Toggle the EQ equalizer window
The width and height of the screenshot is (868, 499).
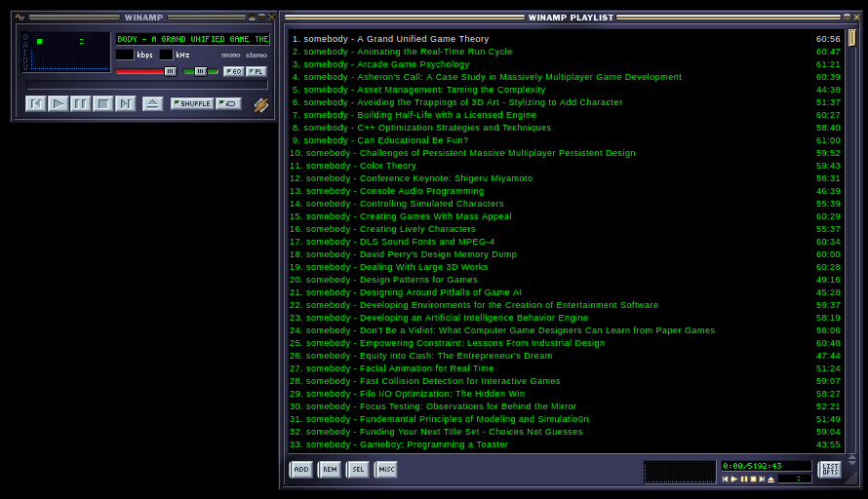[x=233, y=71]
